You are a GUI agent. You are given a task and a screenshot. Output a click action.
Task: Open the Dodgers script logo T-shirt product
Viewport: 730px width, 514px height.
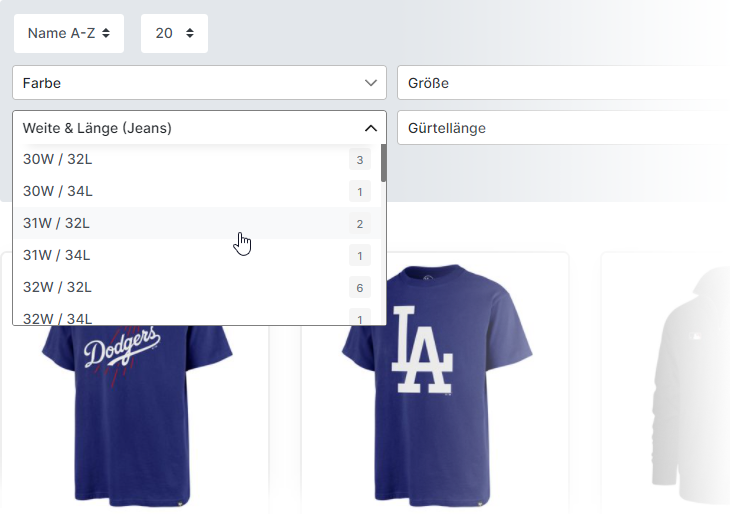click(x=135, y=414)
